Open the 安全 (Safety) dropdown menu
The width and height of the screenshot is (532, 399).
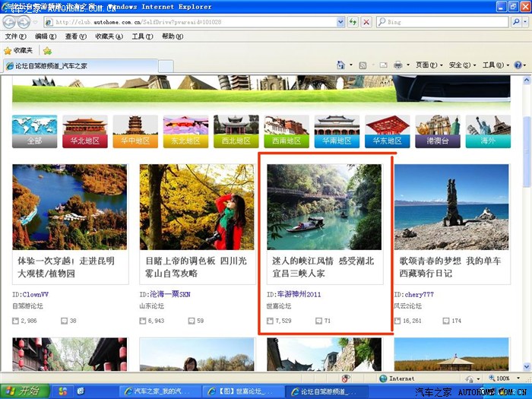461,65
